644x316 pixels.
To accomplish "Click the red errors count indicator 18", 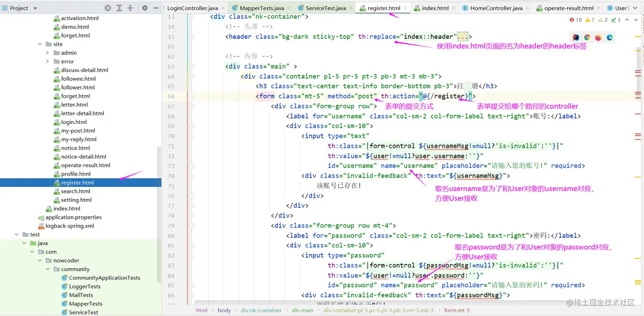I will point(575,20).
